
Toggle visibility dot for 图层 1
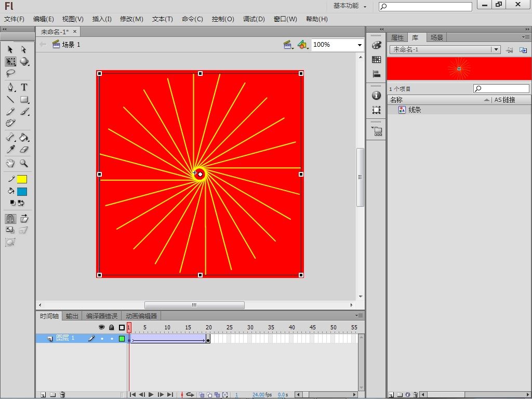102,339
